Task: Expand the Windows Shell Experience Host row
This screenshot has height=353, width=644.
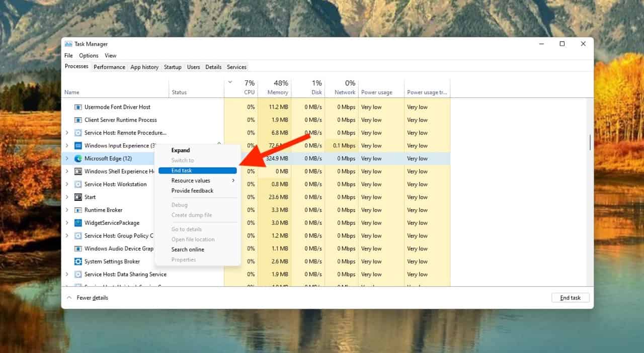Action: pos(67,171)
